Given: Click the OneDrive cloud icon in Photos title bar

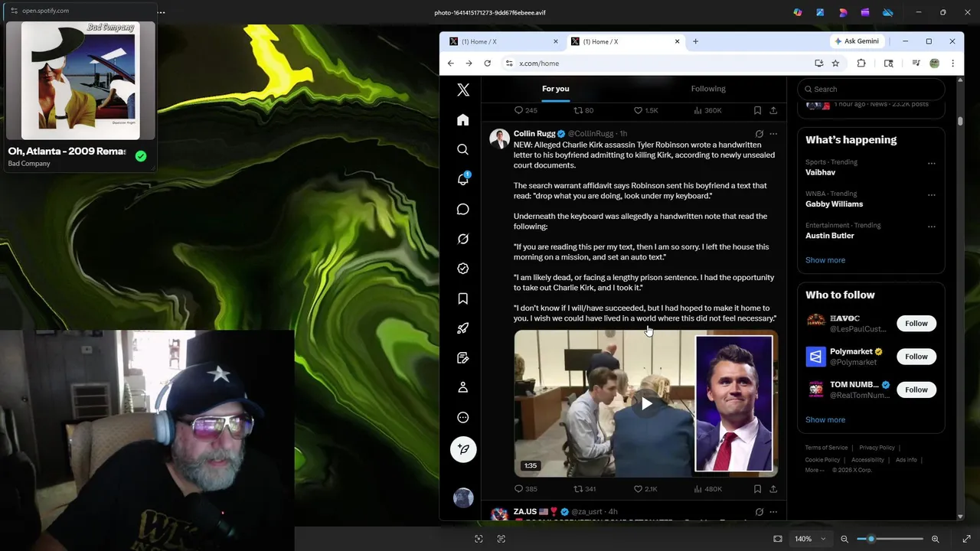Looking at the screenshot, I should click(888, 12).
